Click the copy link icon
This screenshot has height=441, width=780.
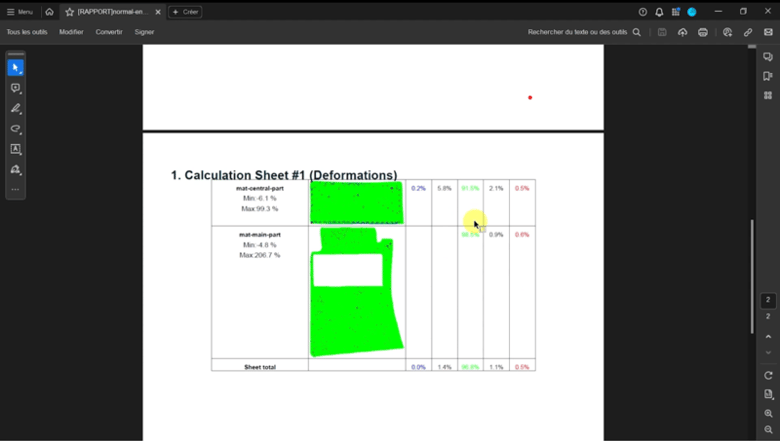coord(748,32)
